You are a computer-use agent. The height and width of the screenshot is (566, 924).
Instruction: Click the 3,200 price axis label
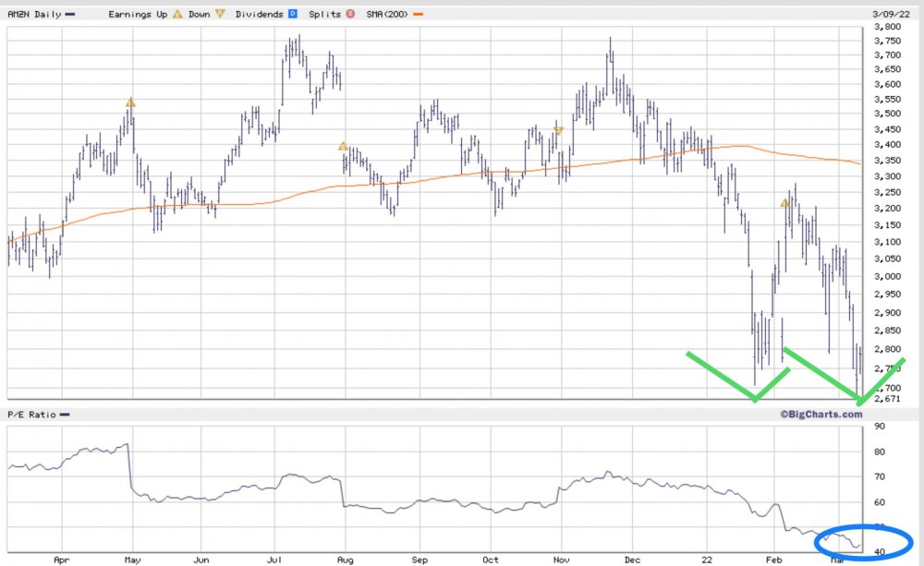887,208
